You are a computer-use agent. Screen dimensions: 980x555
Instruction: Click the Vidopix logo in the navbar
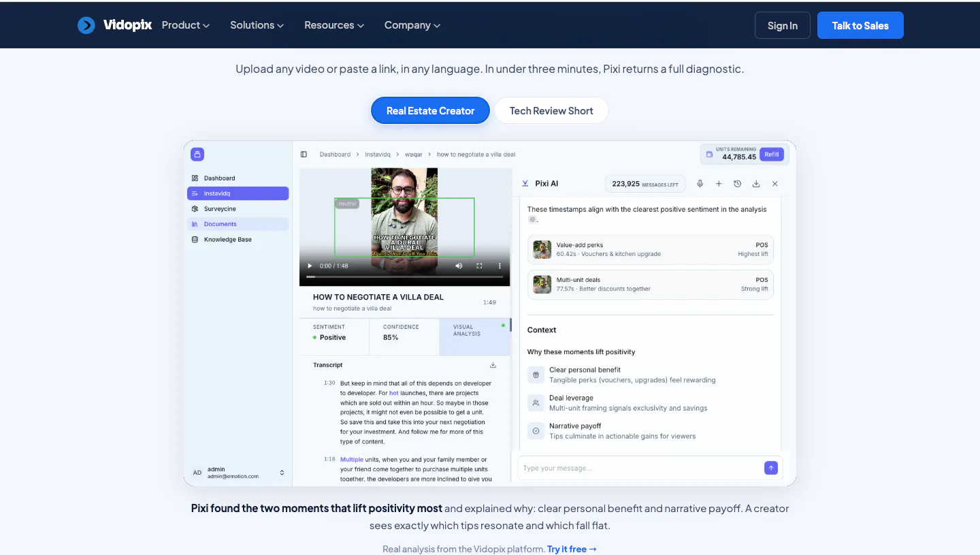pos(114,25)
